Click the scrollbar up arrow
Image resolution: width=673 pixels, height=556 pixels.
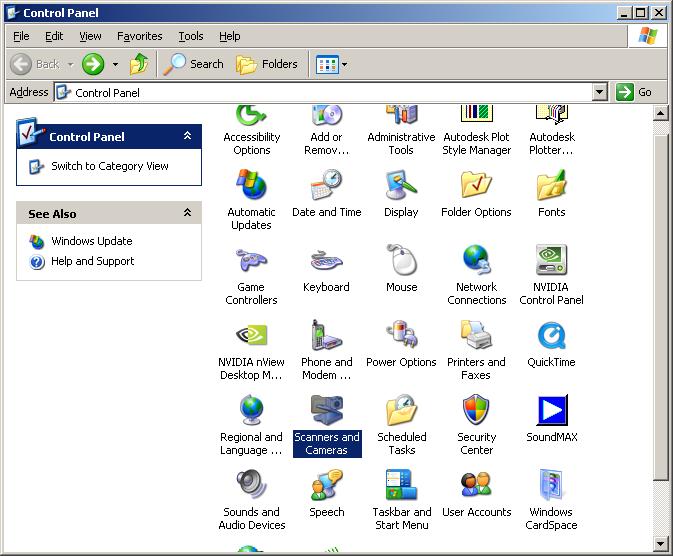click(660, 114)
